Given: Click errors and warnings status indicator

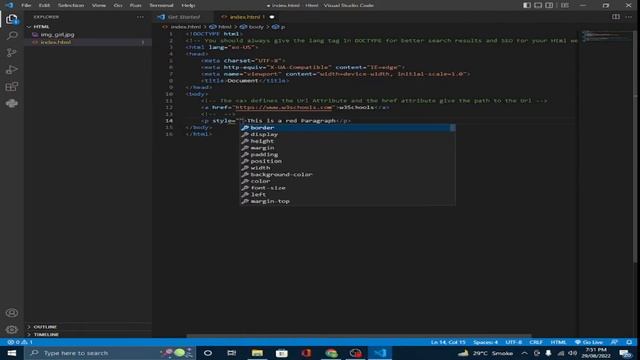Looking at the screenshot, I should 20,342.
